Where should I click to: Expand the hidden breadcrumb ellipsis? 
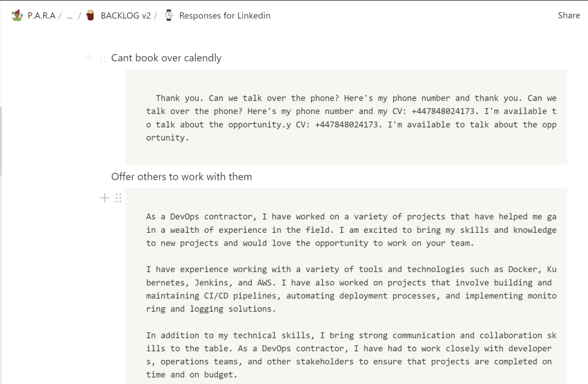tap(70, 16)
